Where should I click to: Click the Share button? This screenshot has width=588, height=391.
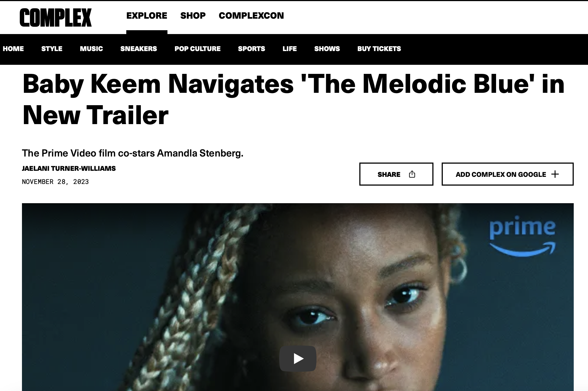click(x=396, y=174)
